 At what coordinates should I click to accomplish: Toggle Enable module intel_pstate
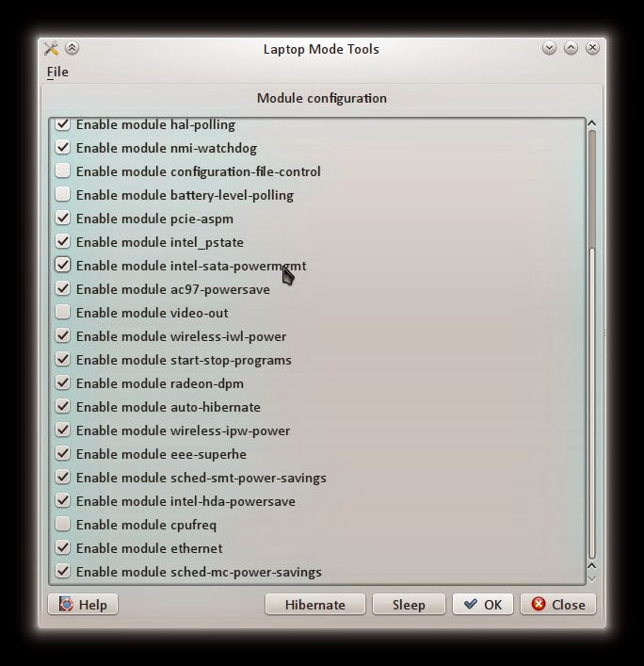tap(63, 241)
